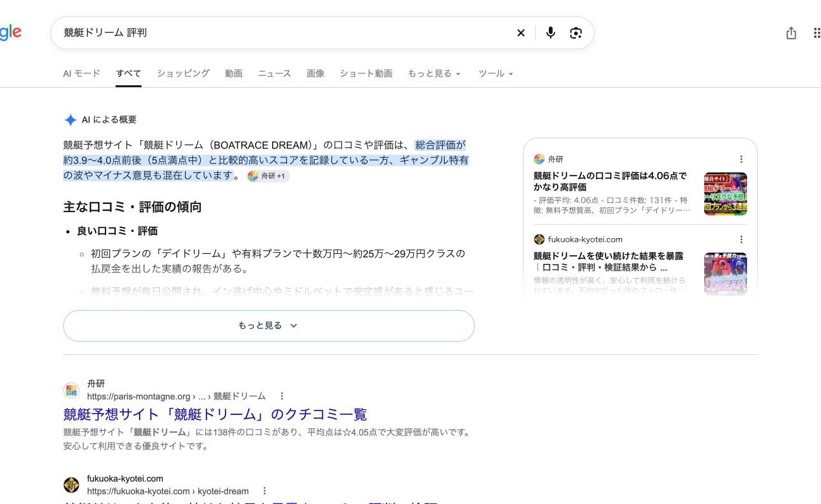Open more options for fukuoka-kyotei.com search result
The width and height of the screenshot is (821, 504).
[x=265, y=491]
